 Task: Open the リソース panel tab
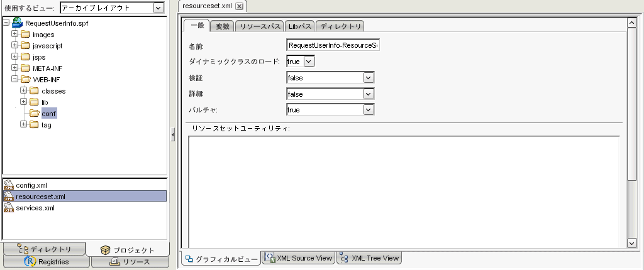point(130,262)
